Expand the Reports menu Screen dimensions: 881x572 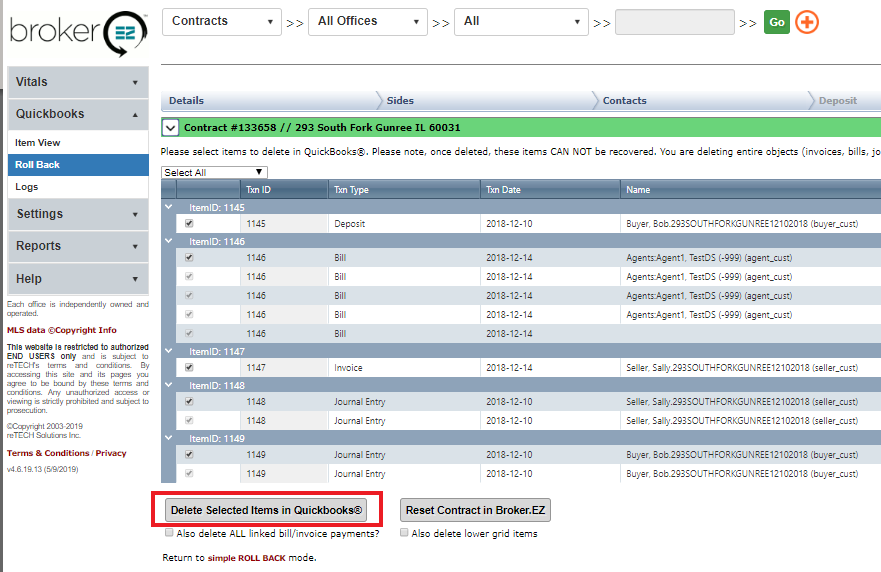pyautogui.click(x=77, y=246)
